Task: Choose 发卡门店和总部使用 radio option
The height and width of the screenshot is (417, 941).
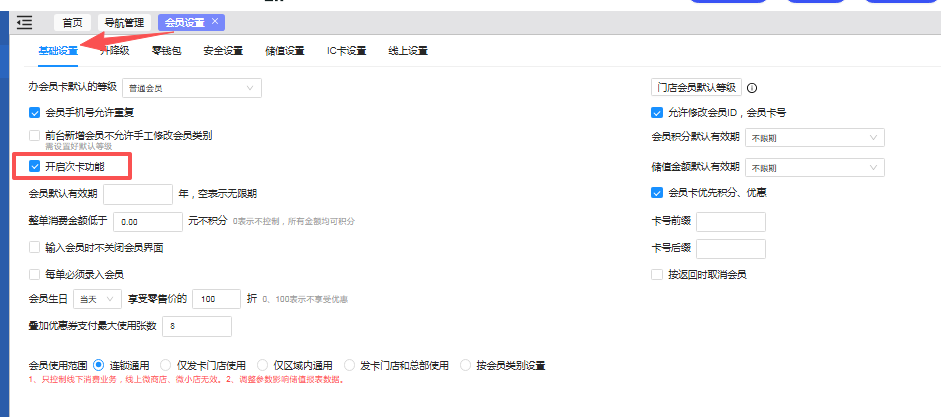Action: [x=349, y=365]
